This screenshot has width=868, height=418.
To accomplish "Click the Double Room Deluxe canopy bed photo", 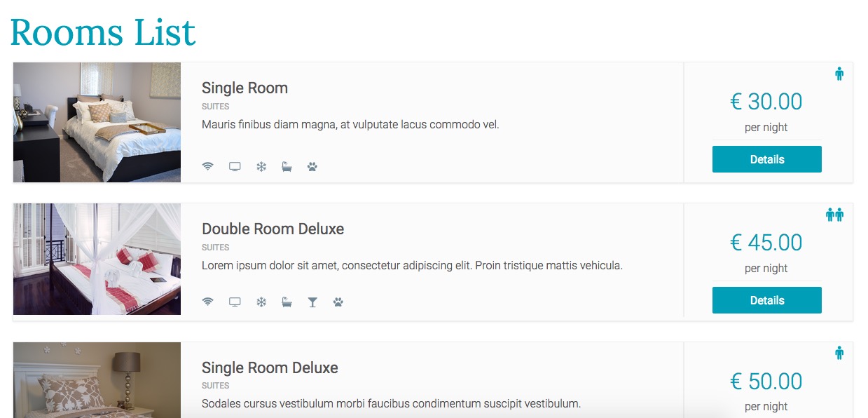I will 97,259.
